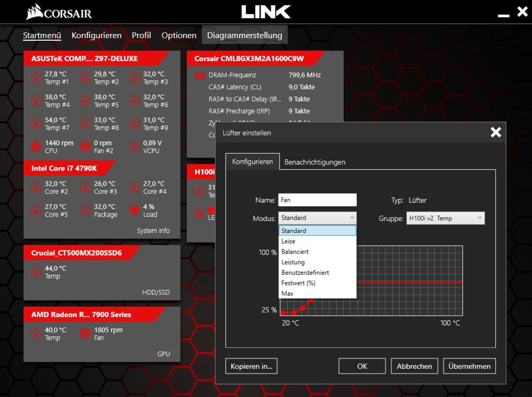Close the Lüfter einstellen dialog
Screen dimensions: 532x397
coord(496,132)
